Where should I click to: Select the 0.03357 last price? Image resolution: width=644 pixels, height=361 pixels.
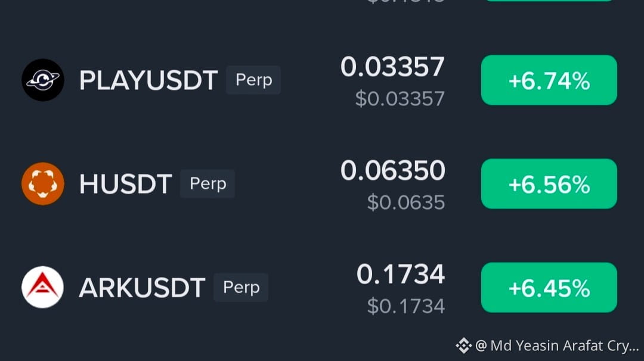pos(392,67)
